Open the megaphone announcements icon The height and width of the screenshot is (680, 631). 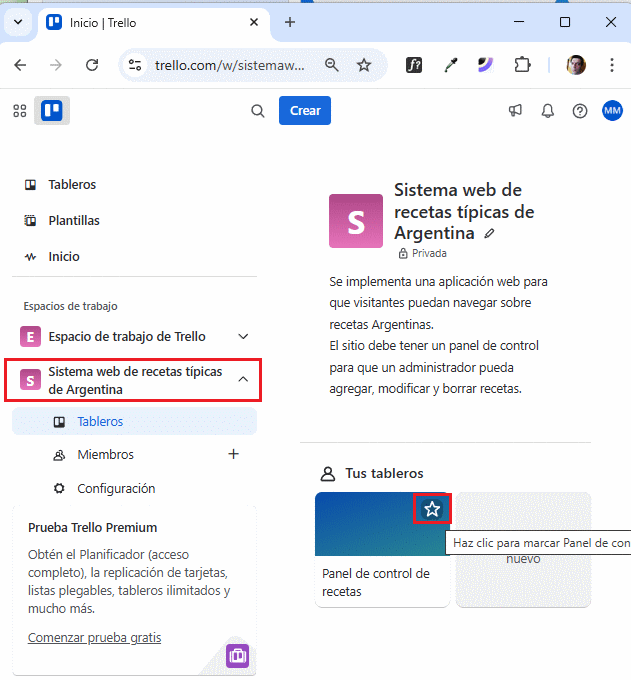tap(515, 111)
